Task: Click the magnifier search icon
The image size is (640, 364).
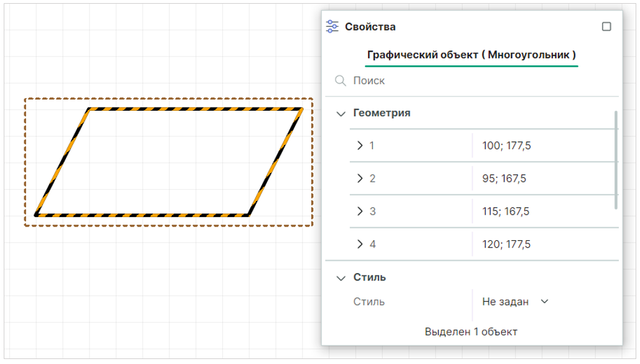Action: 340,80
